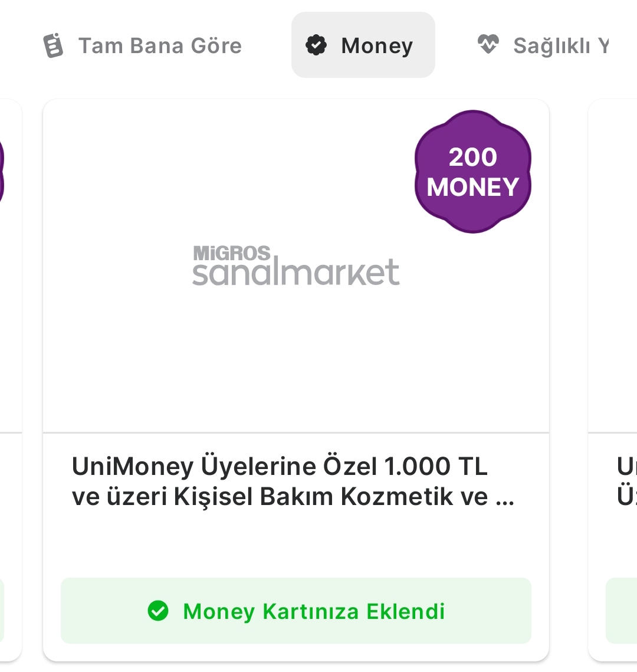The width and height of the screenshot is (637, 672).
Task: Open the UniMoney Üyelerine Özel campaign title
Action: pyautogui.click(x=293, y=481)
